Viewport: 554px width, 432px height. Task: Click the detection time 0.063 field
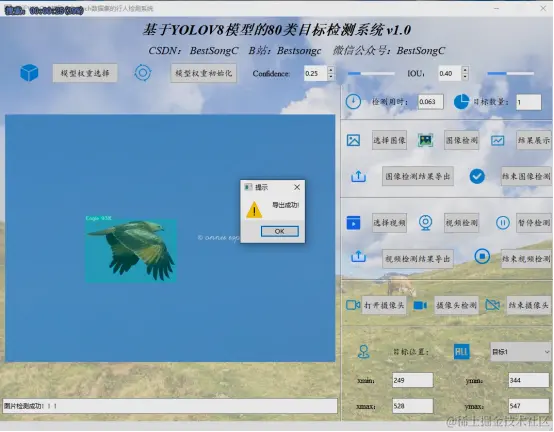coord(430,102)
